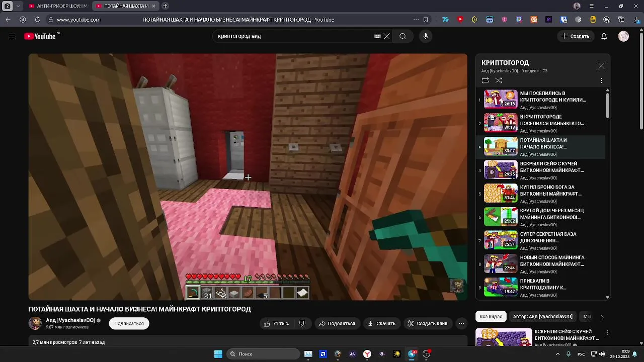The image size is (644, 362).
Task: Click the video player to pause
Action: (248, 177)
